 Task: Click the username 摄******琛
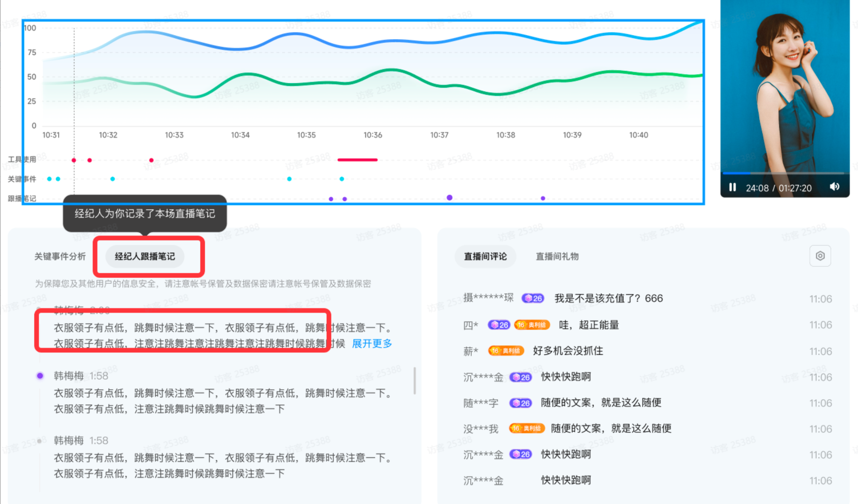pos(488,298)
